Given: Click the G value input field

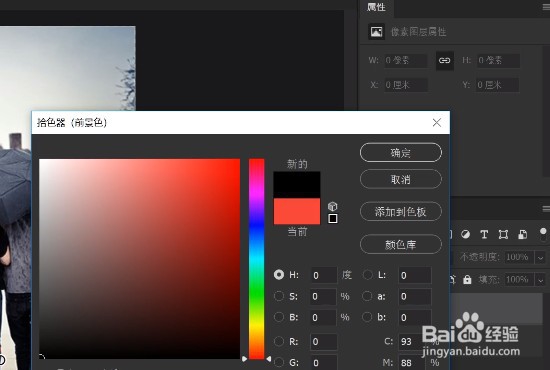Looking at the screenshot, I should coord(324,363).
